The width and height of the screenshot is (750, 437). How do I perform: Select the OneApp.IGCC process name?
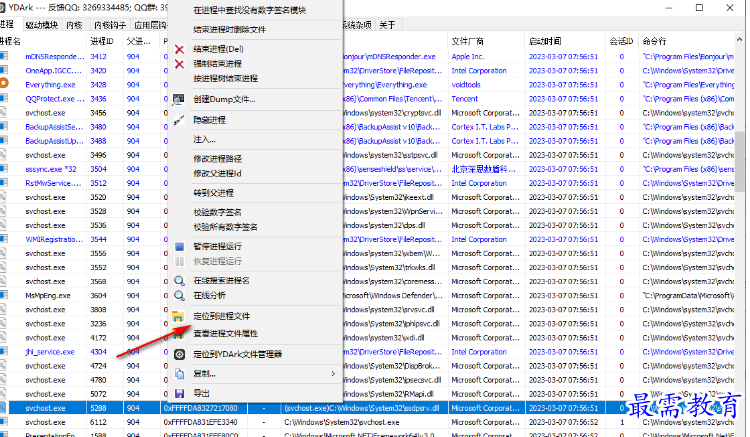point(53,71)
